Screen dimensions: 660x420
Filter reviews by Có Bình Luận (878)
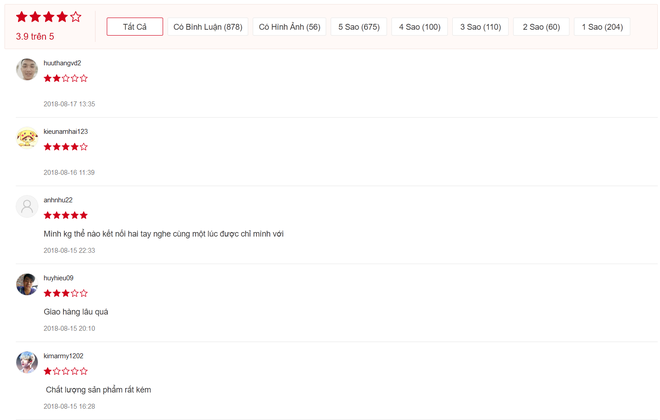[208, 27]
